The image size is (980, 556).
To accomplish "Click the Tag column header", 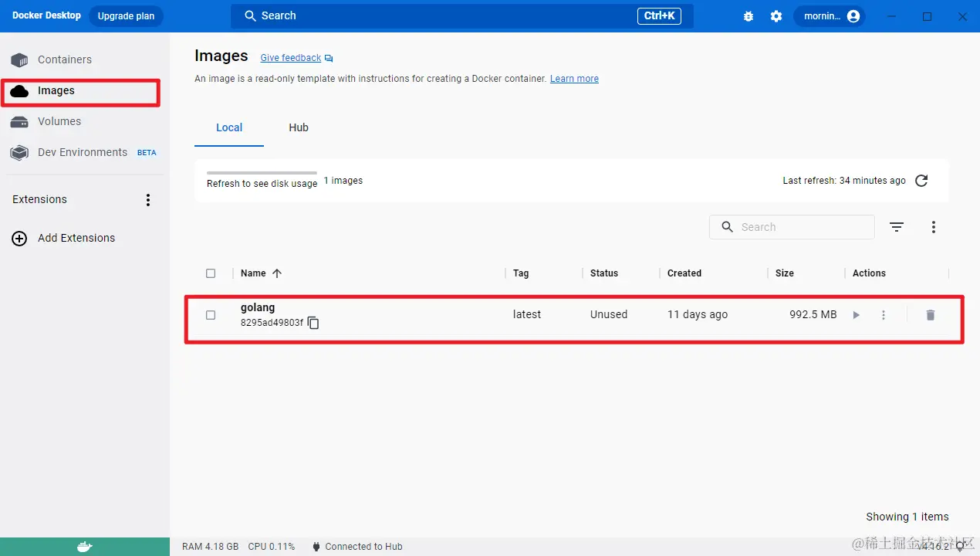I will point(521,273).
